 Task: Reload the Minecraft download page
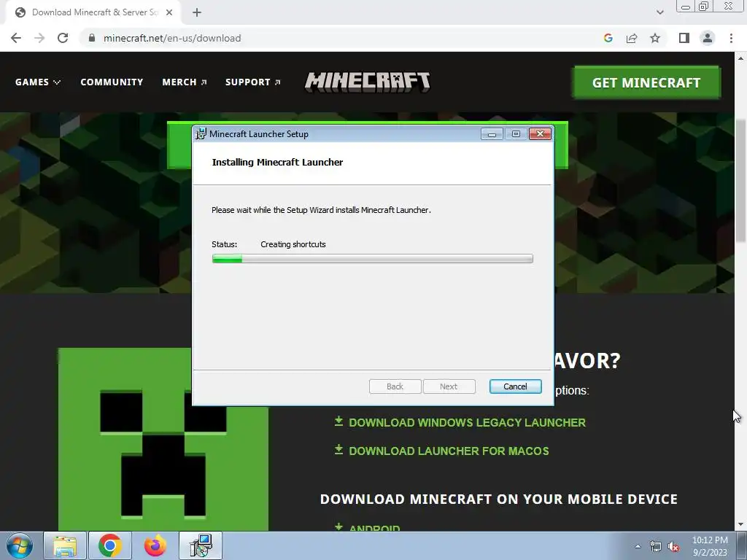(63, 38)
